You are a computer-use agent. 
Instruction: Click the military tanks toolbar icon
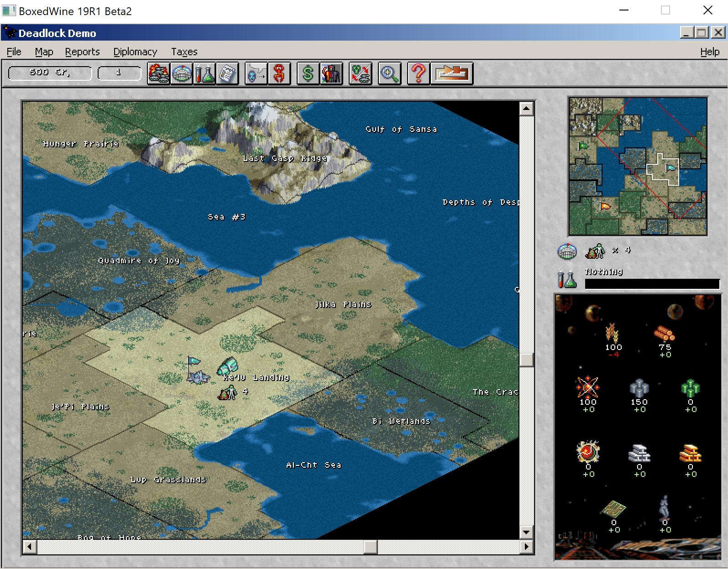pyautogui.click(x=158, y=73)
